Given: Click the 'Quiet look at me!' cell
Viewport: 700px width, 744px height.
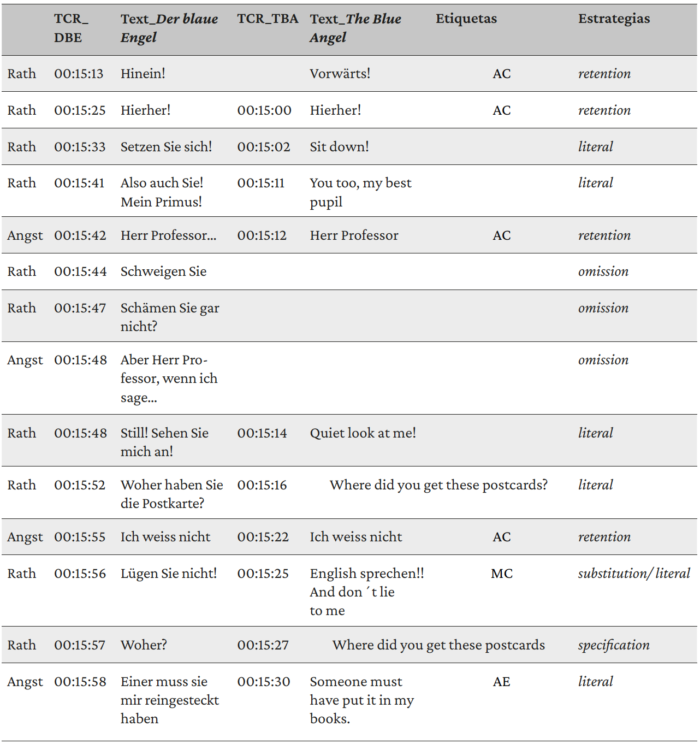Looking at the screenshot, I should coord(363,433).
